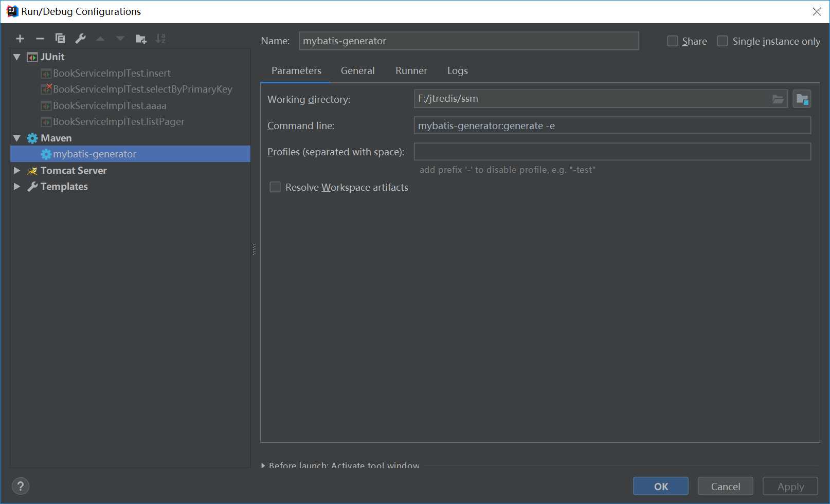
Task: Open edit defaults wrench icon
Action: tap(80, 39)
